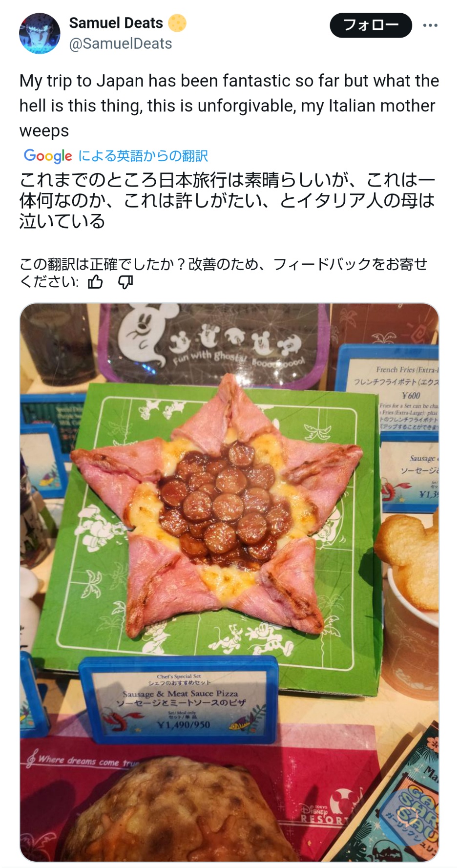The width and height of the screenshot is (459, 868).
Task: Select the Japanese translated tweet text
Action: (227, 200)
